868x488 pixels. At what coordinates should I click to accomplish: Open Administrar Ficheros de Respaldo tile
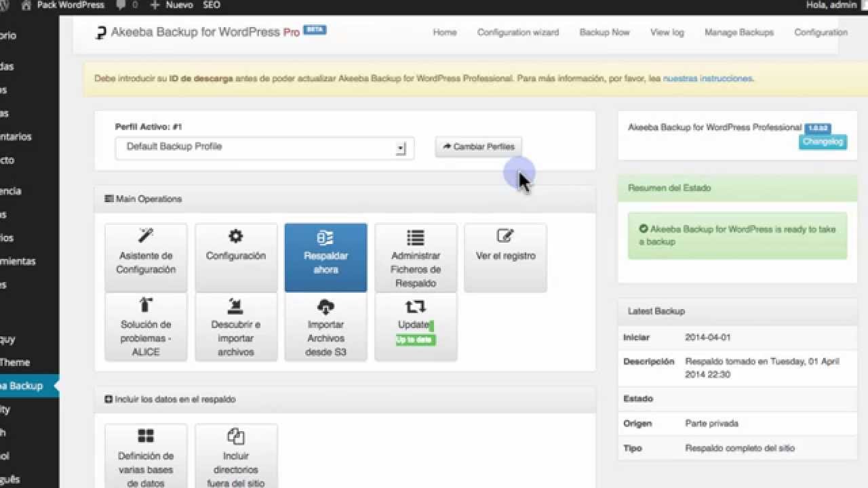[x=416, y=258]
